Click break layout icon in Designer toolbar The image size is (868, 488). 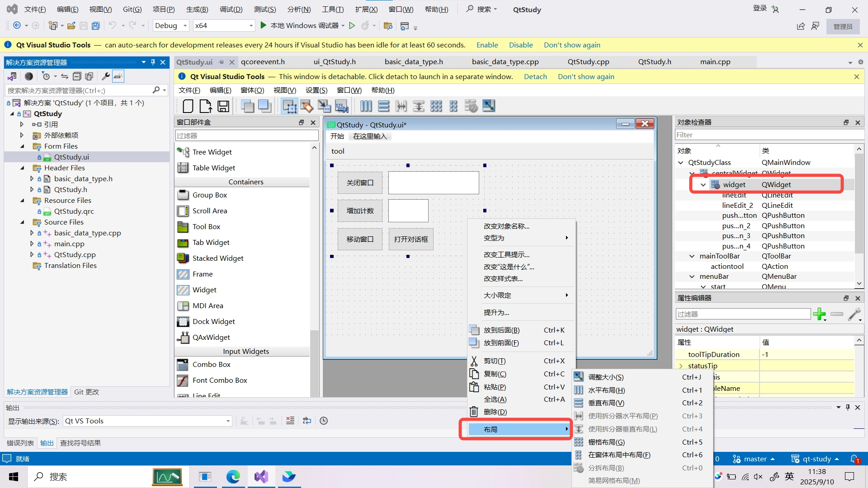[x=471, y=106]
